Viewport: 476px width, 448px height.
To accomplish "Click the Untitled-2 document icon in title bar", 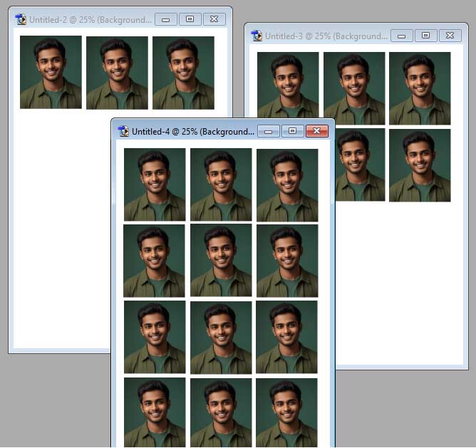I will (21, 20).
